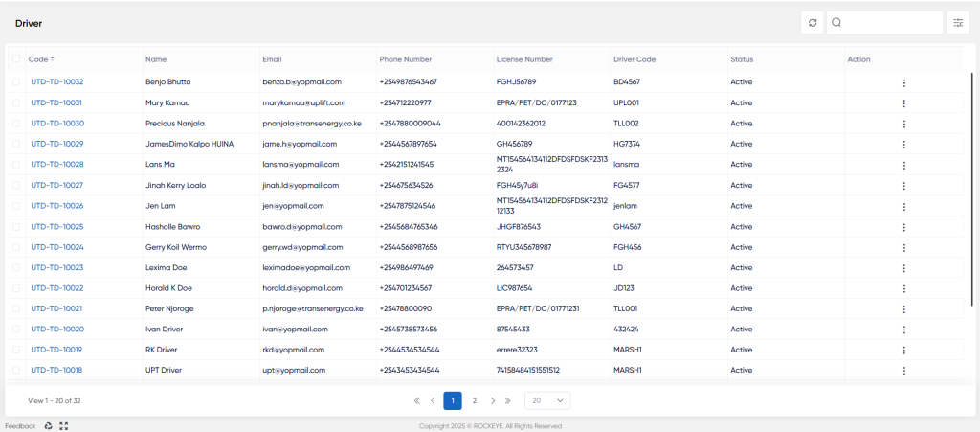
Task: Select current page 1 button
Action: (453, 400)
